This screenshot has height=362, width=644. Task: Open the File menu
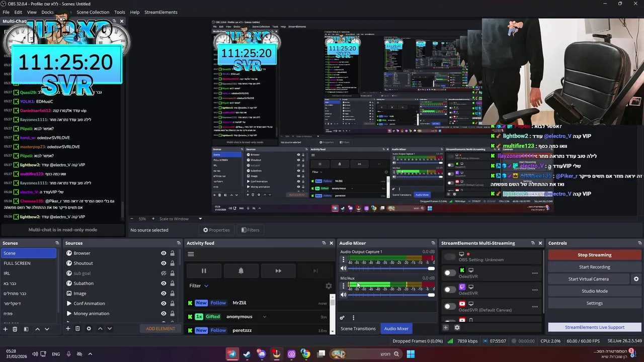point(6,12)
